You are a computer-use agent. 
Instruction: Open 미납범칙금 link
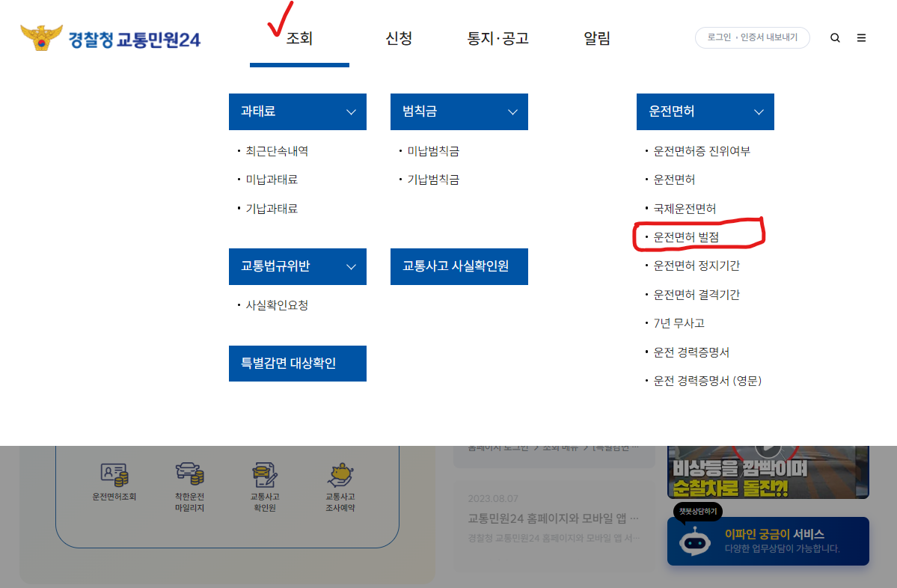pyautogui.click(x=433, y=151)
